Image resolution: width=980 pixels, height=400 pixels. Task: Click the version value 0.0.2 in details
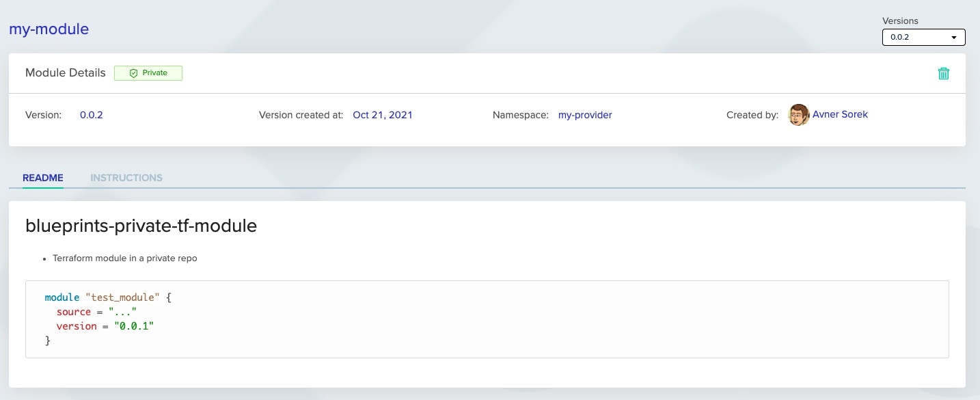[x=92, y=115]
